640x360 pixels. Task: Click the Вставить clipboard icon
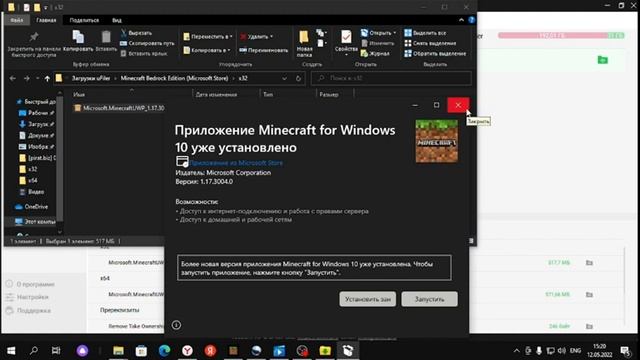click(106, 38)
